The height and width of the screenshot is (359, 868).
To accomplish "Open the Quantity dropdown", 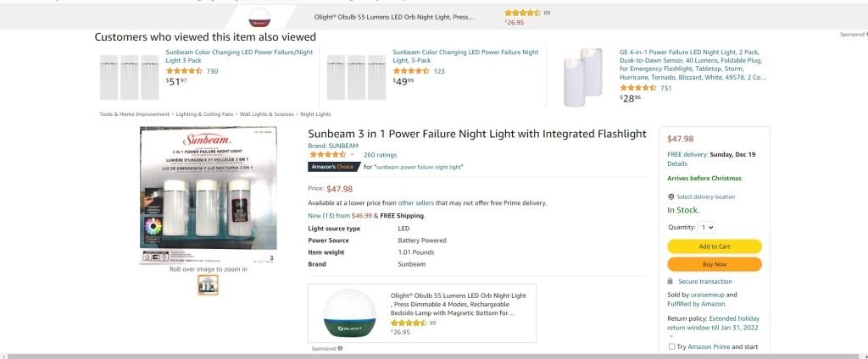I will tap(707, 227).
